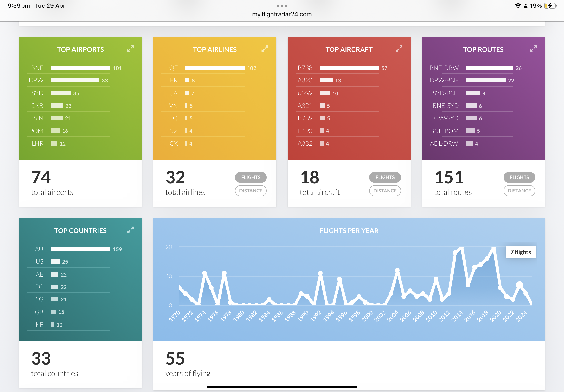Screen dimensions: 564x392
Task: Expand the Top Airports card
Action: click(130, 49)
